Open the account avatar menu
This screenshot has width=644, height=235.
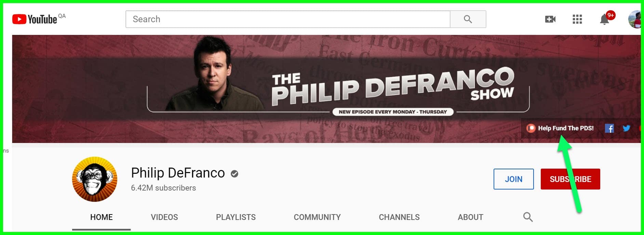[x=635, y=19]
